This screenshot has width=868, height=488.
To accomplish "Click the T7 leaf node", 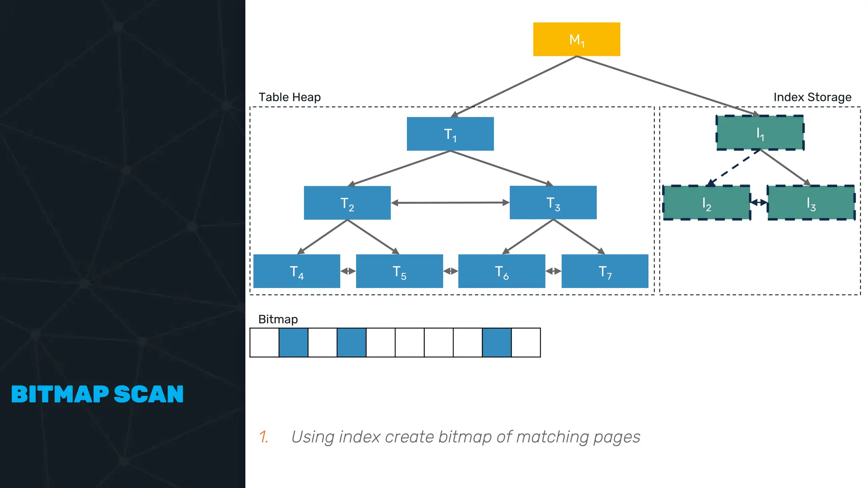I will pos(605,271).
